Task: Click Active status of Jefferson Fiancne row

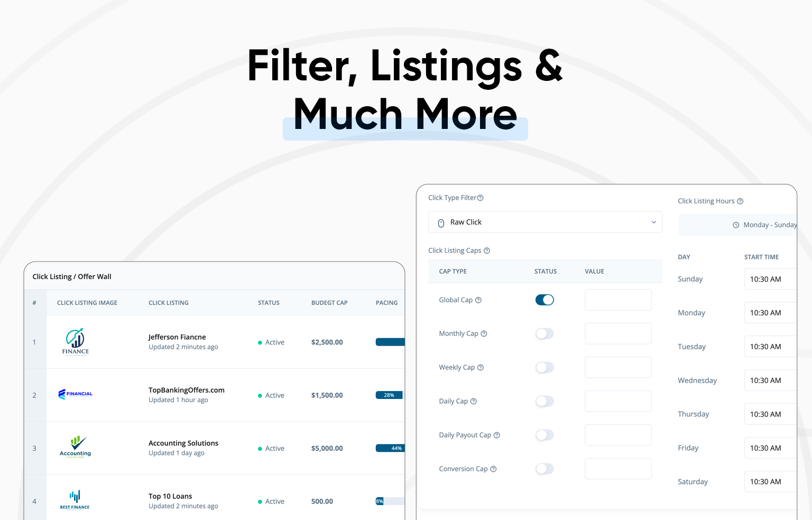Action: pos(271,342)
